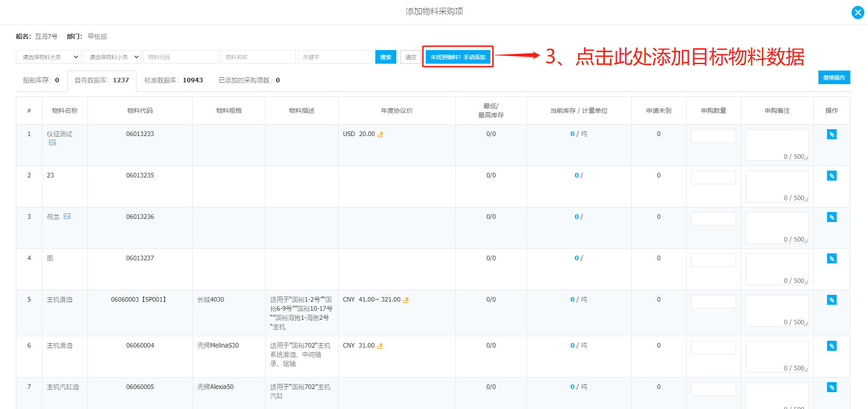Click 申购数量 input for row 06013235
This screenshot has width=868, height=409.
(713, 177)
